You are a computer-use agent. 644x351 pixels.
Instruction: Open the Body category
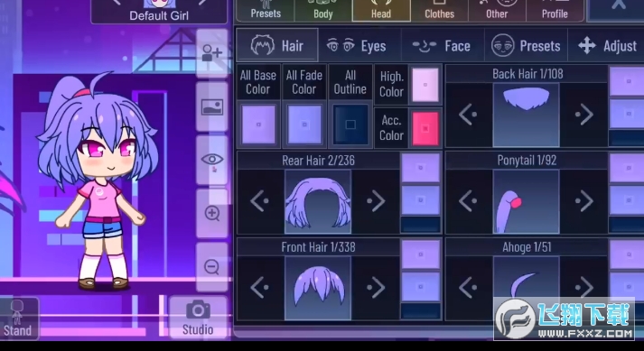[323, 11]
